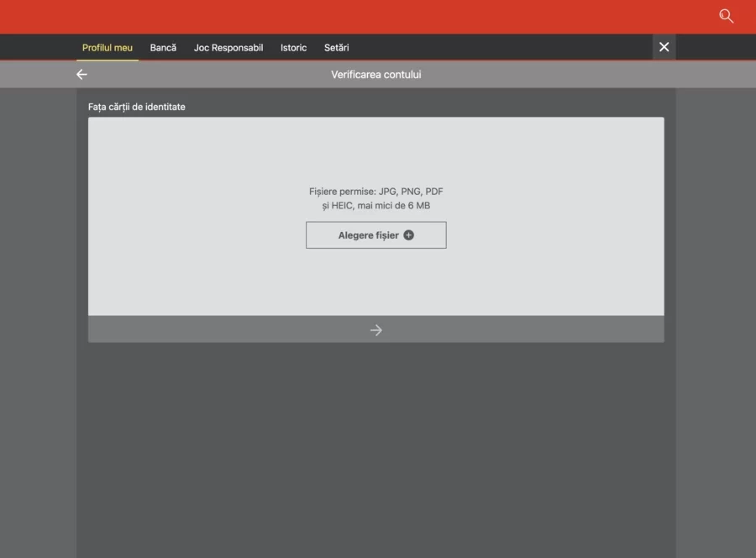Image resolution: width=756 pixels, height=558 pixels.
Task: Click the light gray upload drop area
Action: point(376,216)
